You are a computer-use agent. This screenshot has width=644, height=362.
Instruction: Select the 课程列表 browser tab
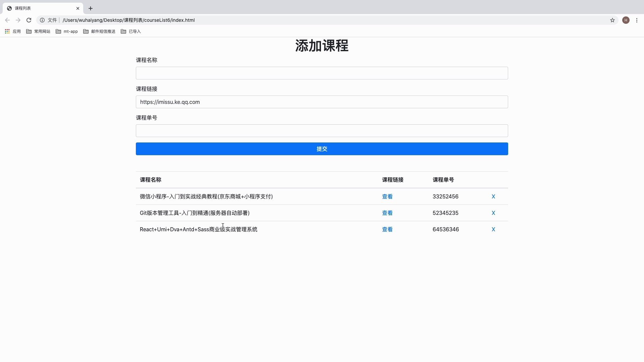(x=40, y=8)
